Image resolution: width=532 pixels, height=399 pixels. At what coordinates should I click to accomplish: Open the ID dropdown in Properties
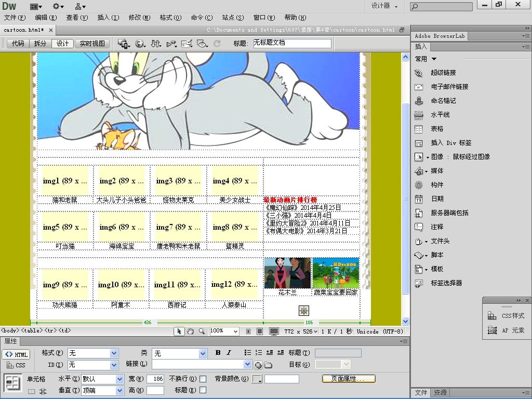[x=114, y=365]
